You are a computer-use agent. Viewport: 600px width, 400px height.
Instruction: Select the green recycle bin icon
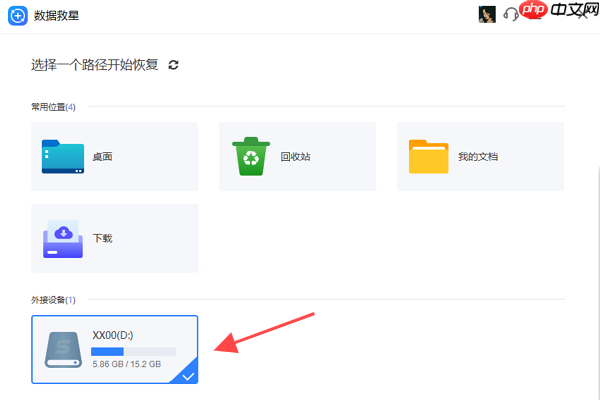251,156
